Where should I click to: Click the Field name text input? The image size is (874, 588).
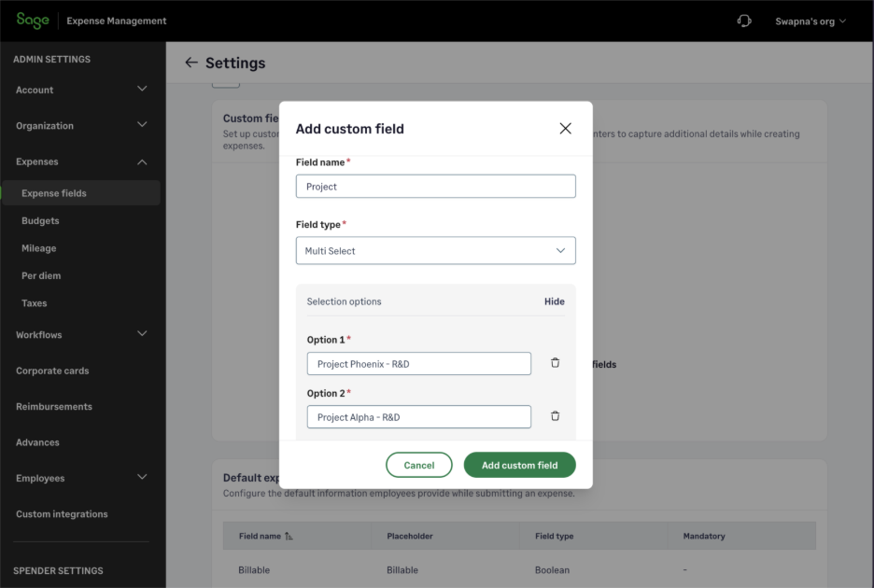435,186
